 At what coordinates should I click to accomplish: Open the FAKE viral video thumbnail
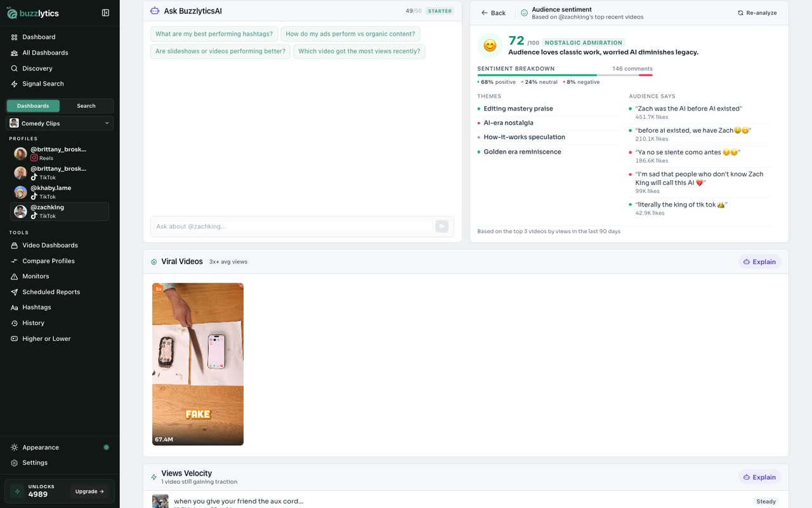[x=198, y=364]
